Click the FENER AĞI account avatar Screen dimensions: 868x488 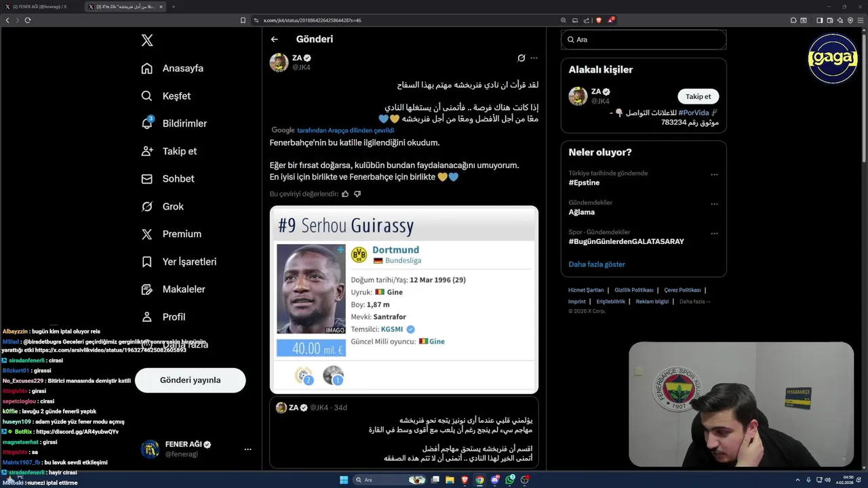point(150,449)
